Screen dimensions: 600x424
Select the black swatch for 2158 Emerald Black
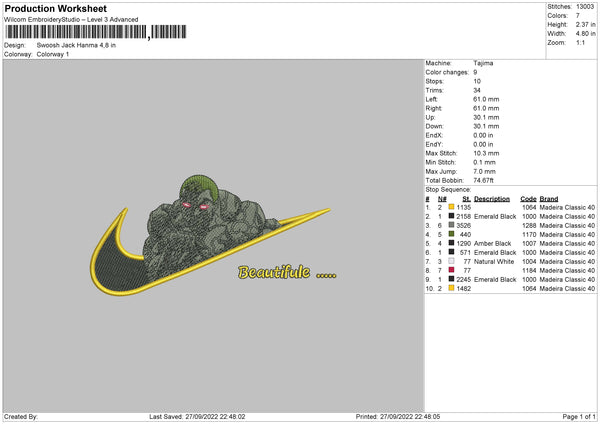(451, 216)
